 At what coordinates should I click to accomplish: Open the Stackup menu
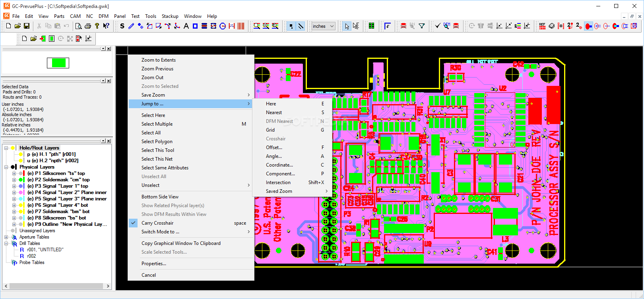pyautogui.click(x=170, y=16)
